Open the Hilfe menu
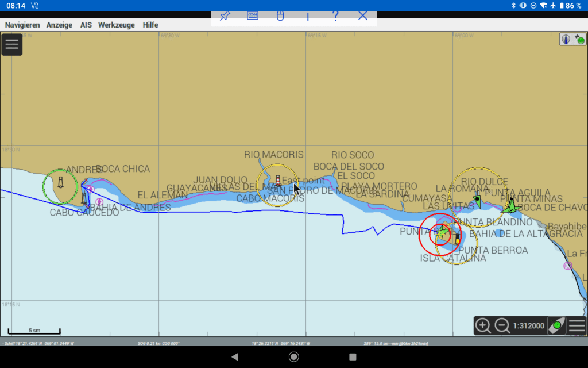The width and height of the screenshot is (588, 368). (150, 25)
